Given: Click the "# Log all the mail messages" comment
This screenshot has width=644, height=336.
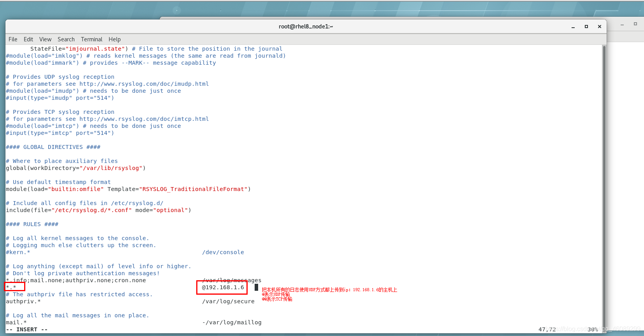Looking at the screenshot, I should (77, 315).
